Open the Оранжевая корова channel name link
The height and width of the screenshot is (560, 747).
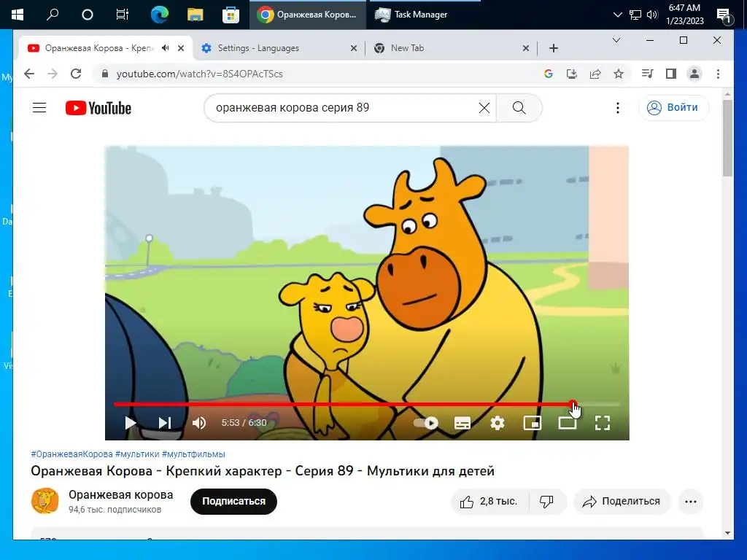[120, 495]
